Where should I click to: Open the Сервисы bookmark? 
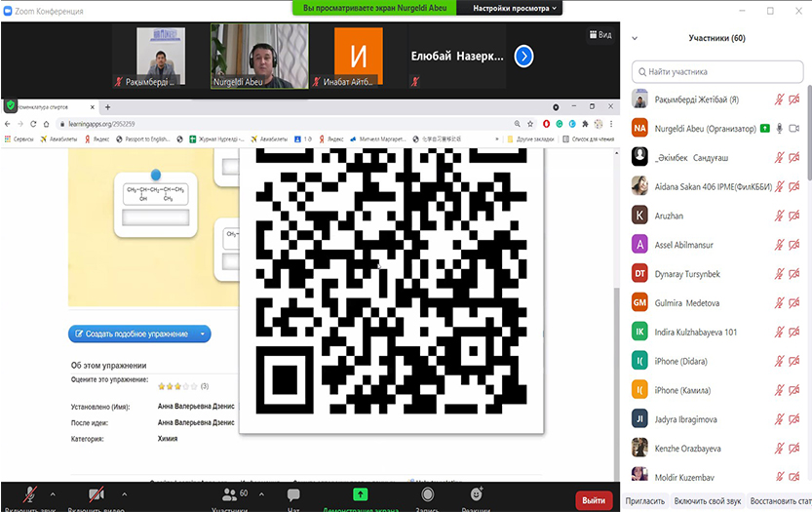pyautogui.click(x=19, y=138)
